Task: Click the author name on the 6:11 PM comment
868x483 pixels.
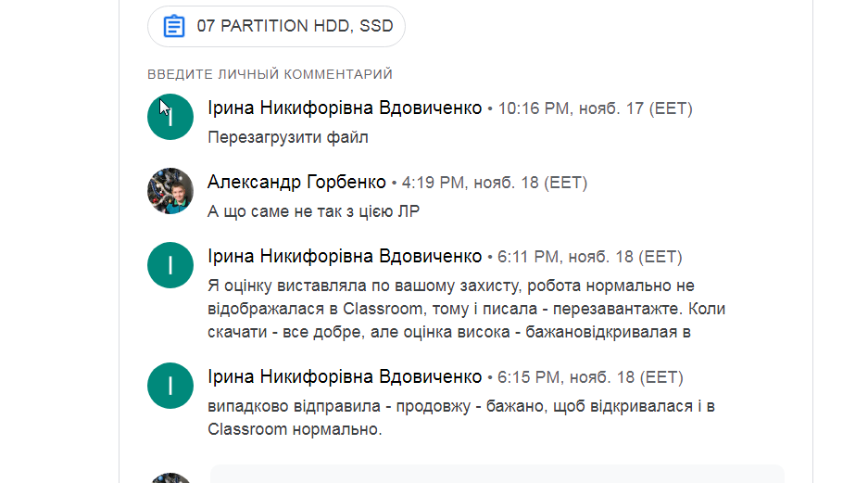Action: [x=345, y=257]
